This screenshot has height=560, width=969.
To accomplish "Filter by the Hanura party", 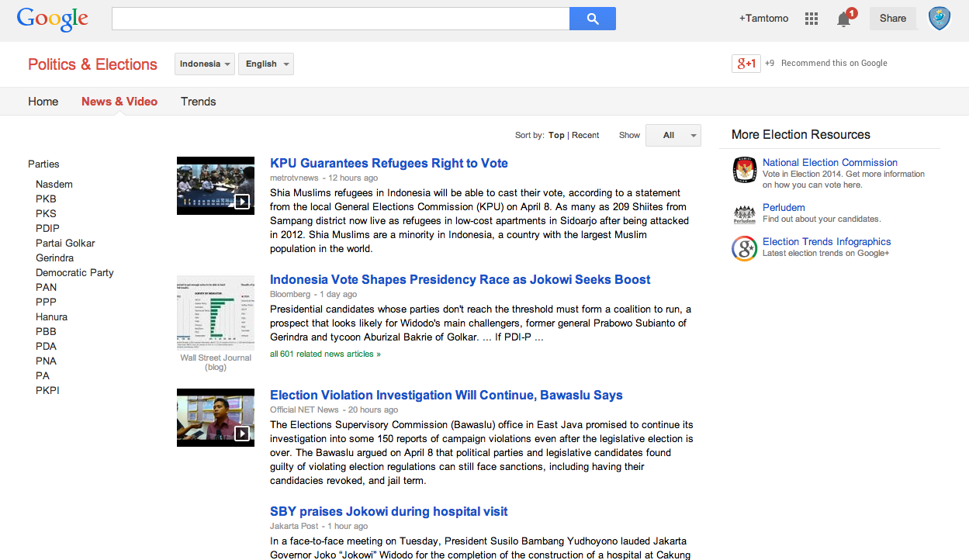I will coord(51,317).
